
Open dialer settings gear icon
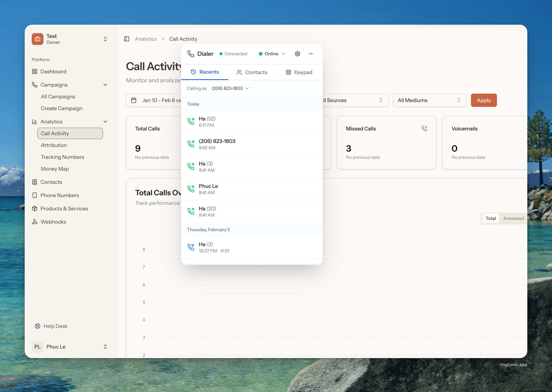(x=298, y=54)
